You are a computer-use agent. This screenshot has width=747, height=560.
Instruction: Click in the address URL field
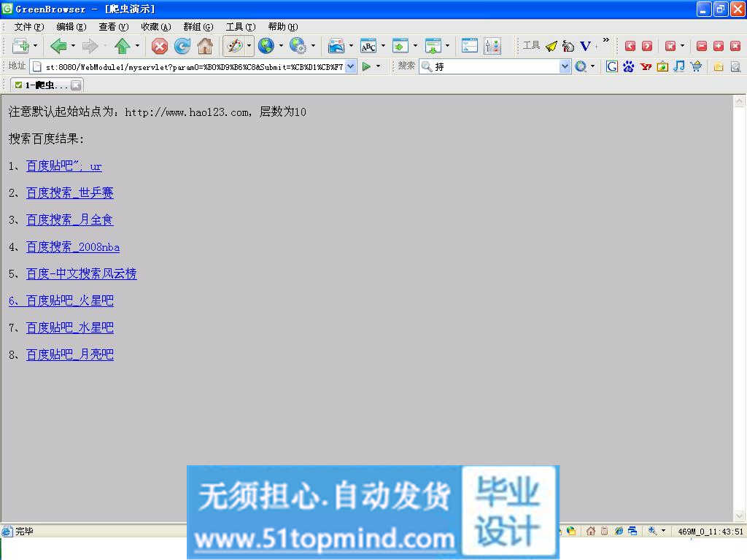[x=193, y=66]
